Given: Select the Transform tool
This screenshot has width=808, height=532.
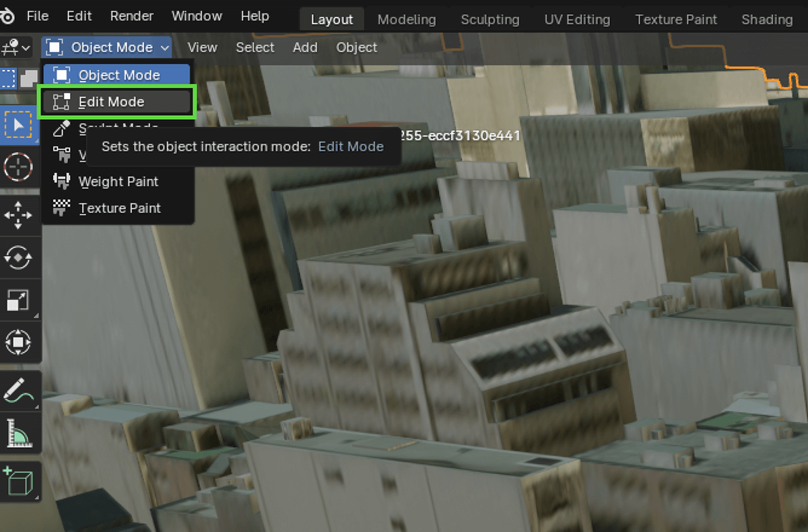Looking at the screenshot, I should pyautogui.click(x=19, y=343).
